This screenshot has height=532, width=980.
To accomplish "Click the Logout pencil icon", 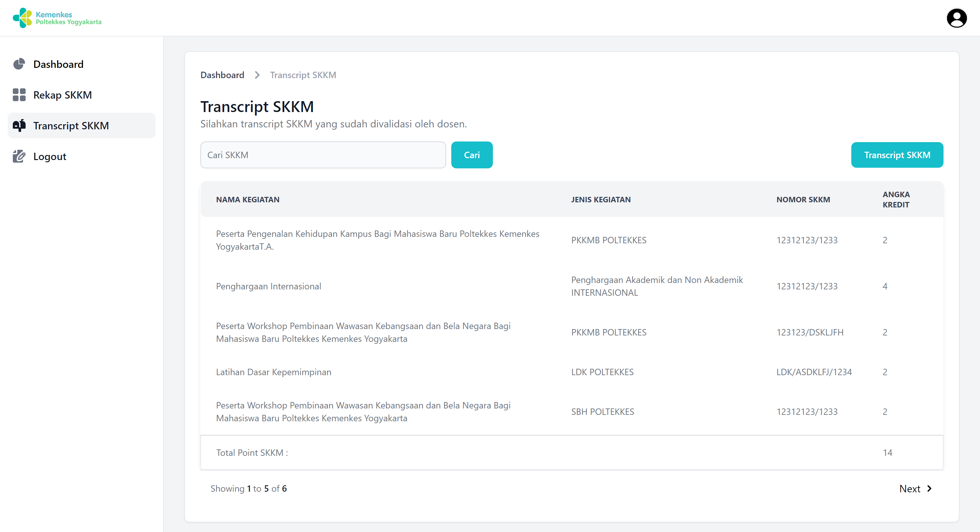I will tap(19, 156).
